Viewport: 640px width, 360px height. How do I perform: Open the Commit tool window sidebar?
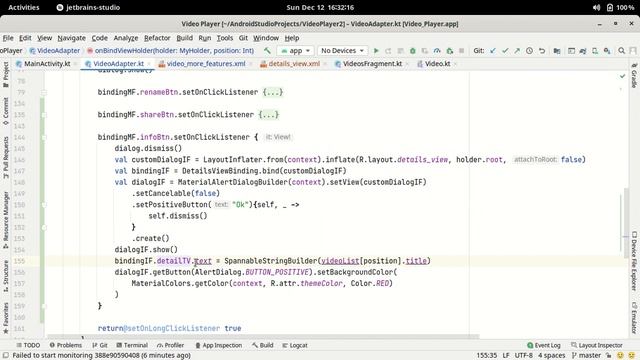click(6, 111)
